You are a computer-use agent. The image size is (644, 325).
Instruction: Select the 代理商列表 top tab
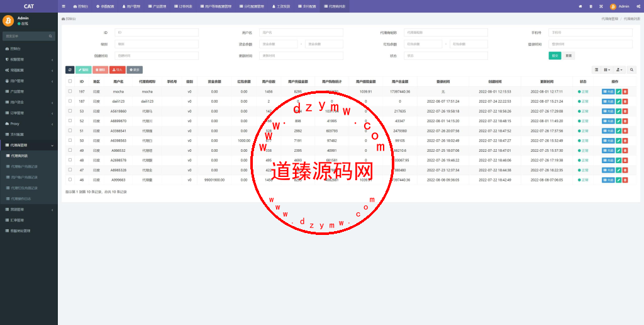click(335, 6)
